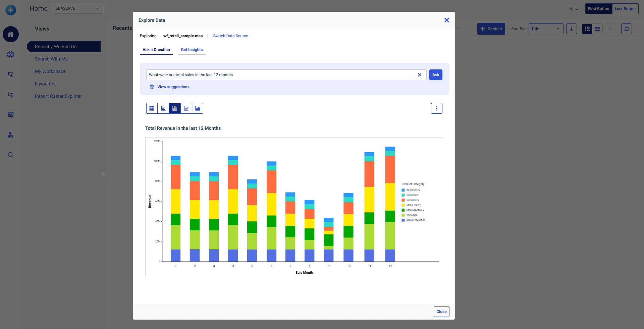Image resolution: width=644 pixels, height=329 pixels.
Task: Click the View suggestions gear icon
Action: [x=152, y=87]
